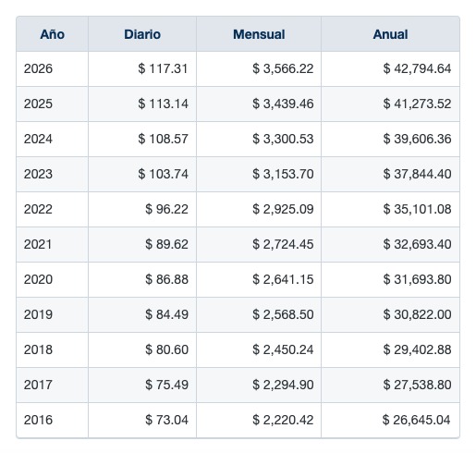476x453 pixels.
Task: Click the monthly value $ 3,439.46
Action: pyautogui.click(x=283, y=104)
